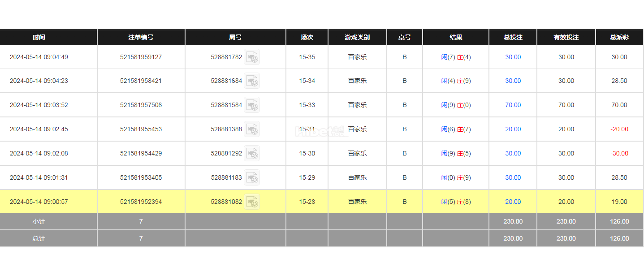Viewport: 644px width, 263px height.
Task: Click the 局号 column header
Action: (235, 37)
